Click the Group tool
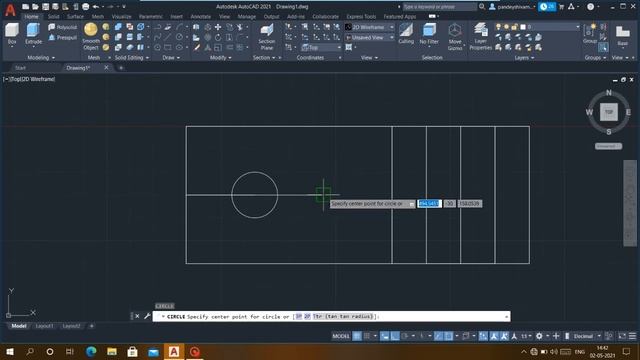 (590, 33)
